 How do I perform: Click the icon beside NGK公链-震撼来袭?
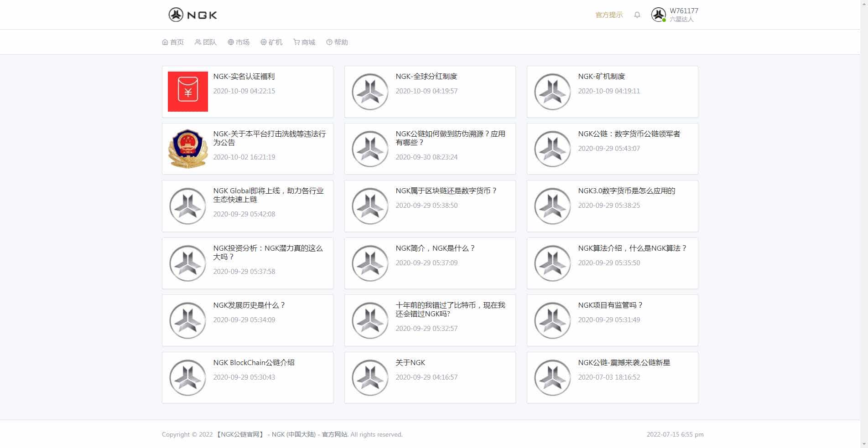552,377
